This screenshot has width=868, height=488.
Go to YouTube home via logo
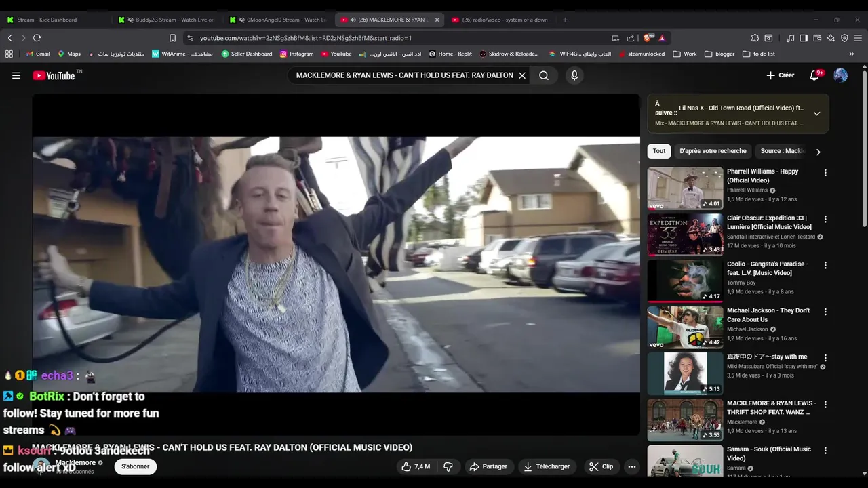[54, 75]
